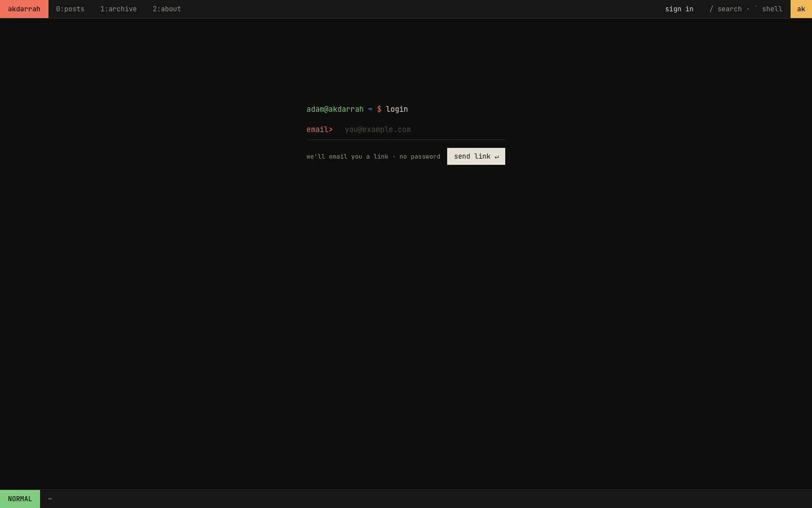Click the red email> label
Screen dimensions: 812x508
click(320, 130)
